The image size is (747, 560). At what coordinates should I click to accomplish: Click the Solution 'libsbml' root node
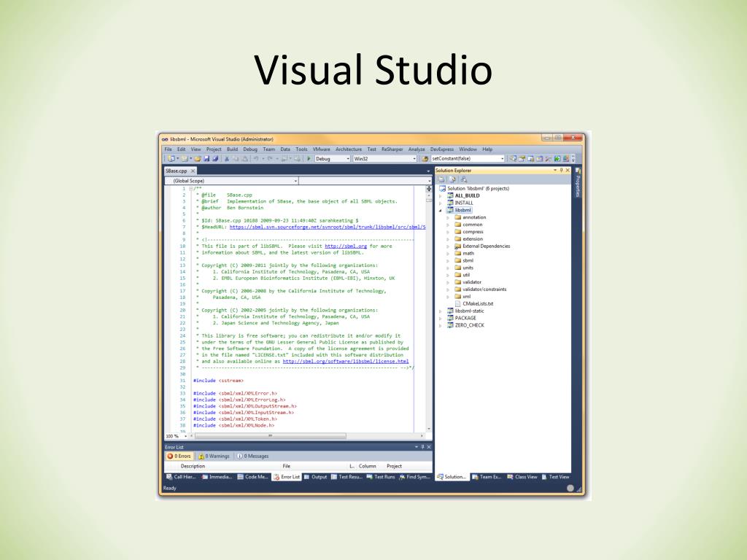(x=478, y=189)
